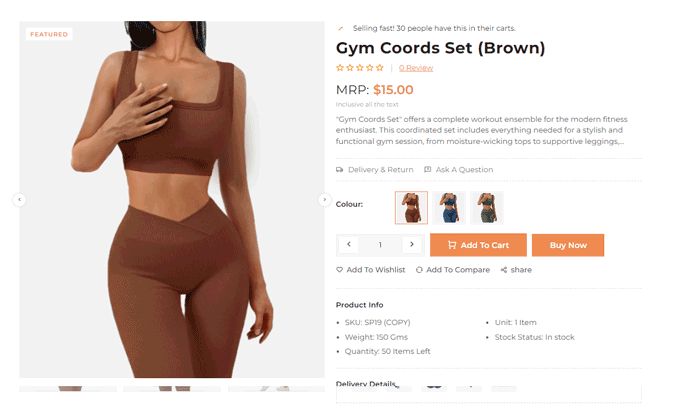687x409 pixels.
Task: Select the brown colour variant swatch
Action: (411, 208)
